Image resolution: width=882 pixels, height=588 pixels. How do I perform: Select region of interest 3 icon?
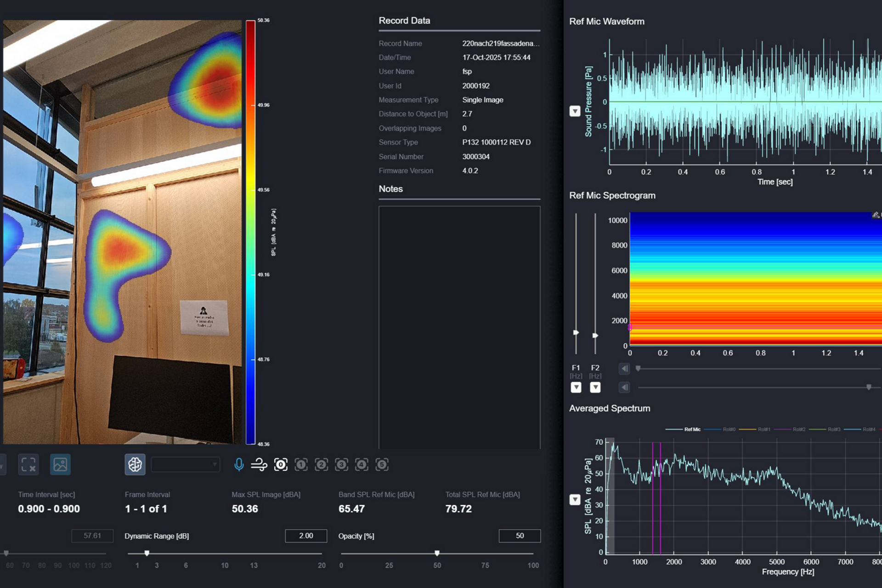click(341, 464)
